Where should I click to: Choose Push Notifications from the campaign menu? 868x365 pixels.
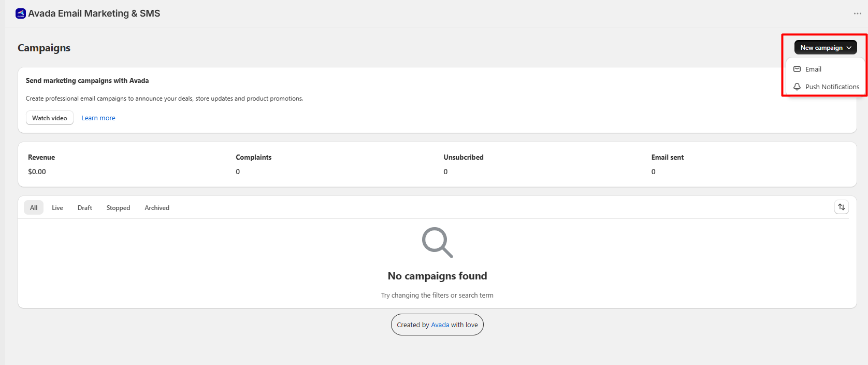point(826,87)
